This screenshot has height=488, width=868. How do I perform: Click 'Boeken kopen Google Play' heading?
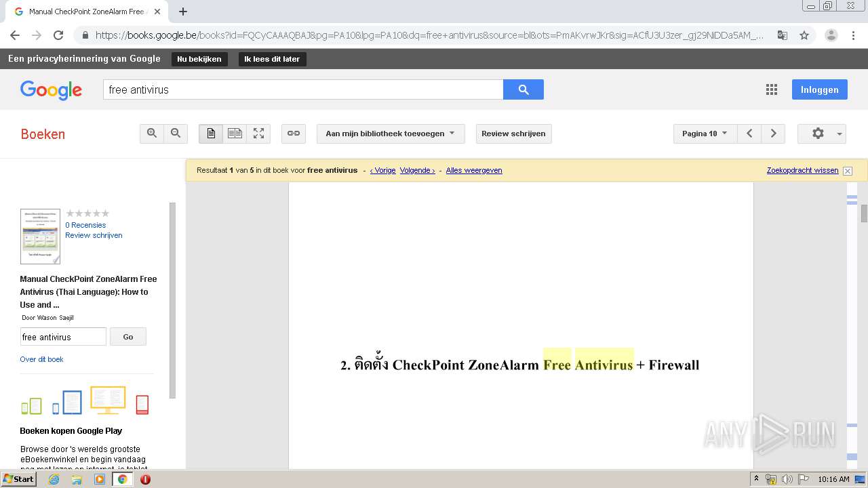point(71,430)
